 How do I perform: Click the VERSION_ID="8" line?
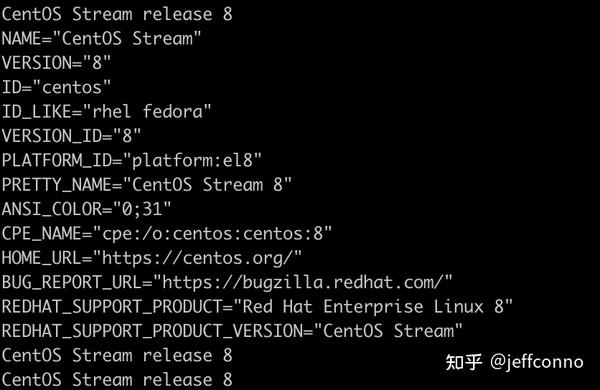[x=72, y=136]
